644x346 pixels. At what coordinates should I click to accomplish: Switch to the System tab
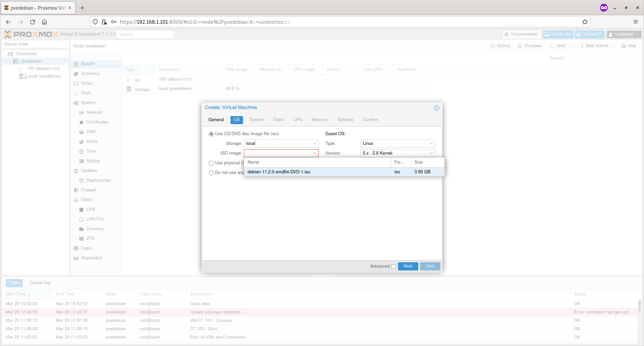[256, 120]
